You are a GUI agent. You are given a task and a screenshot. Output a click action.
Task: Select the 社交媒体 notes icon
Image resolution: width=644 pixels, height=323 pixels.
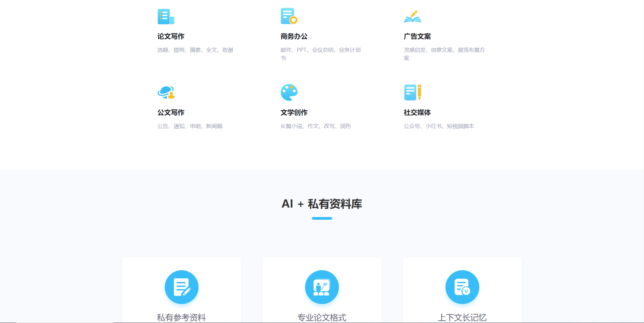point(412,92)
